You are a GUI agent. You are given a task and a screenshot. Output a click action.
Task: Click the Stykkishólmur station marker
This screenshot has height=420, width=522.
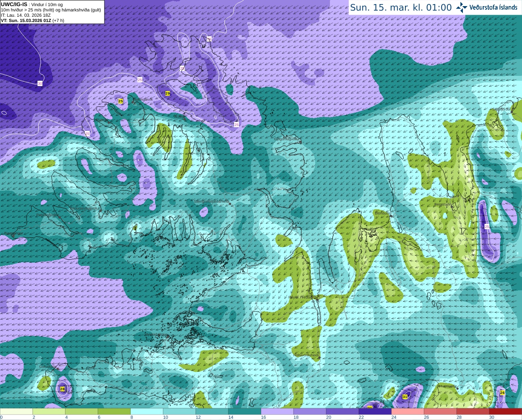(x=167, y=336)
